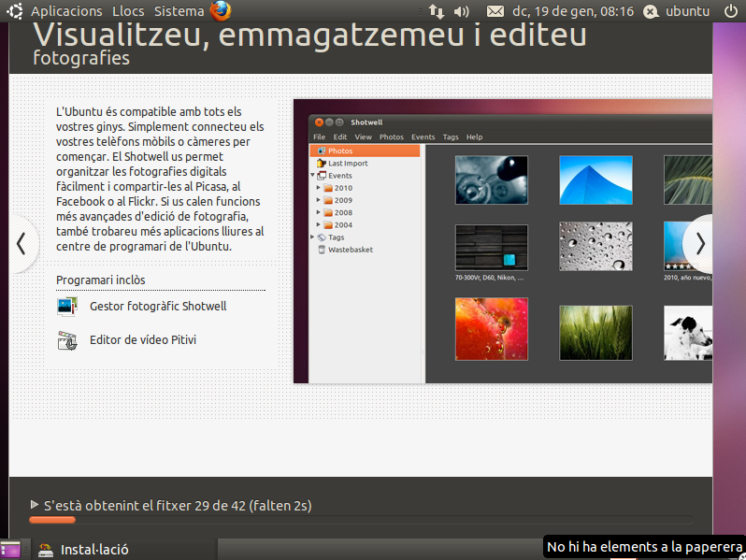Click 'Gestor fotogràfic Shotwell' text
Viewport: 746px width, 560px height.
pos(158,306)
